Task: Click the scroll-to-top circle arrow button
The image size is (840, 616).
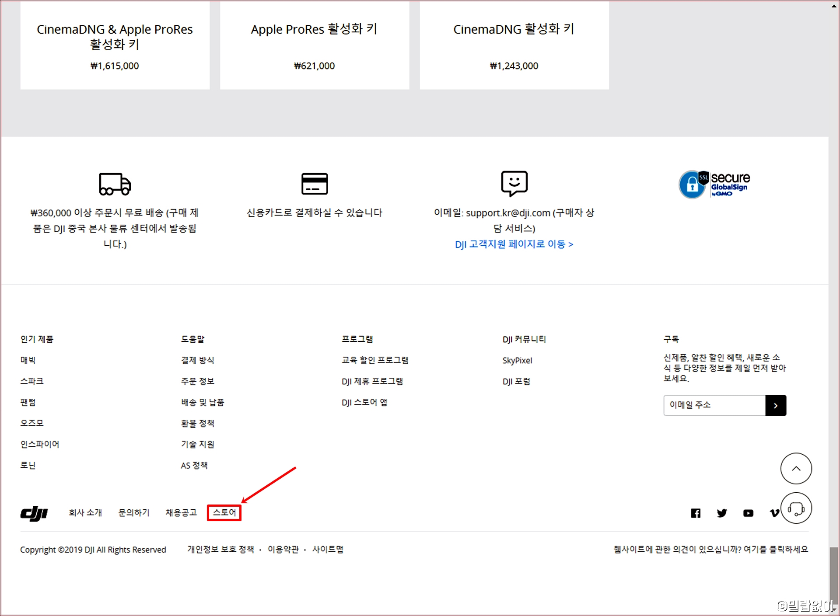Action: [796, 468]
